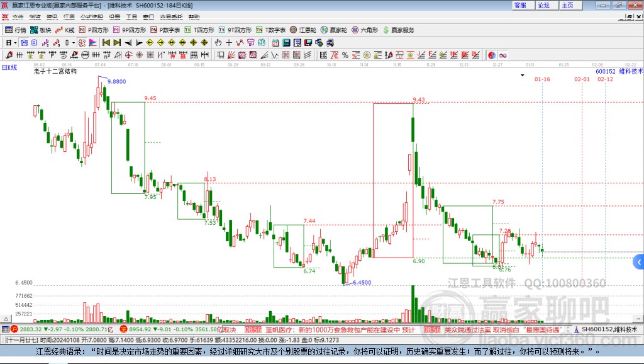644x364 pixels.
Task: Open the 文件 menu
Action: [18, 17]
